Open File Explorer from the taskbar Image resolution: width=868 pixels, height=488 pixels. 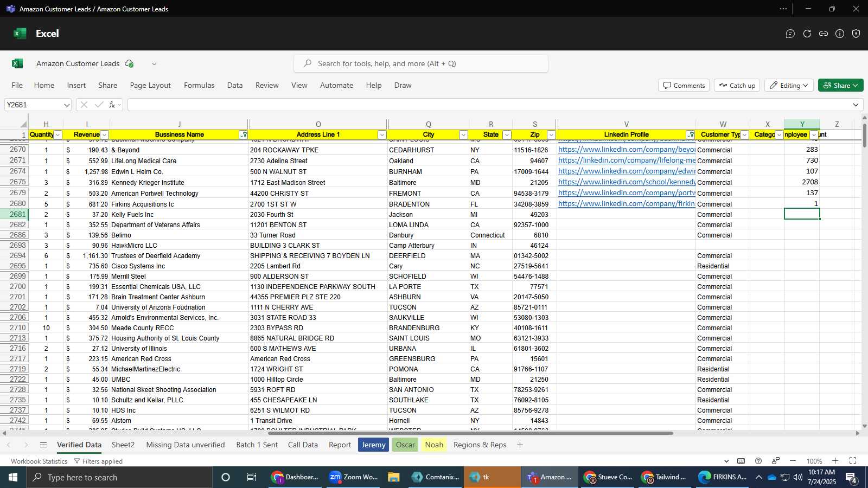pyautogui.click(x=394, y=477)
